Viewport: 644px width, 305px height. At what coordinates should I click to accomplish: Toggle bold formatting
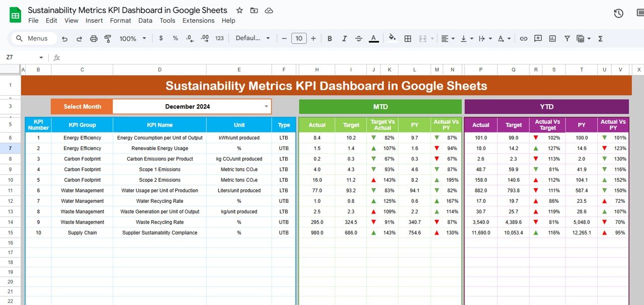click(x=330, y=38)
